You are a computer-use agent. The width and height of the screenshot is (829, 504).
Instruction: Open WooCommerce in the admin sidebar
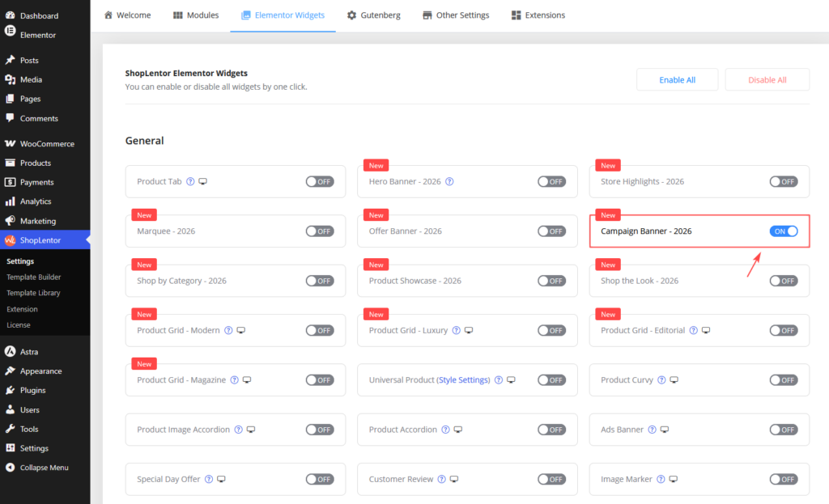[47, 144]
